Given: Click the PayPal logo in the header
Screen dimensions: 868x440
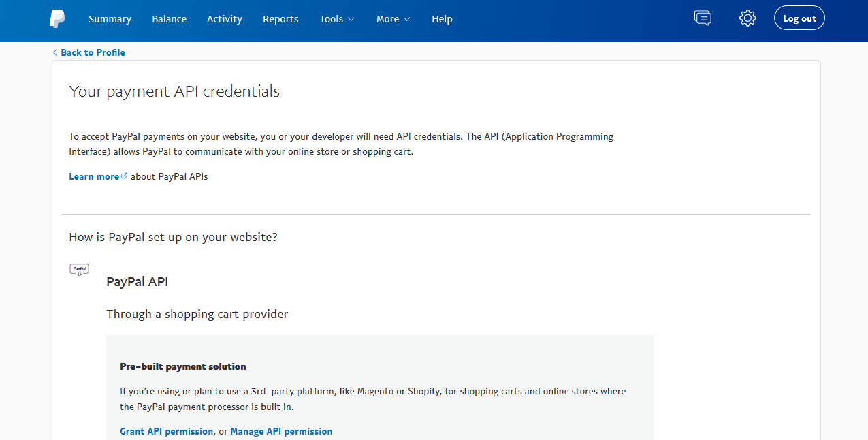Looking at the screenshot, I should tap(58, 19).
